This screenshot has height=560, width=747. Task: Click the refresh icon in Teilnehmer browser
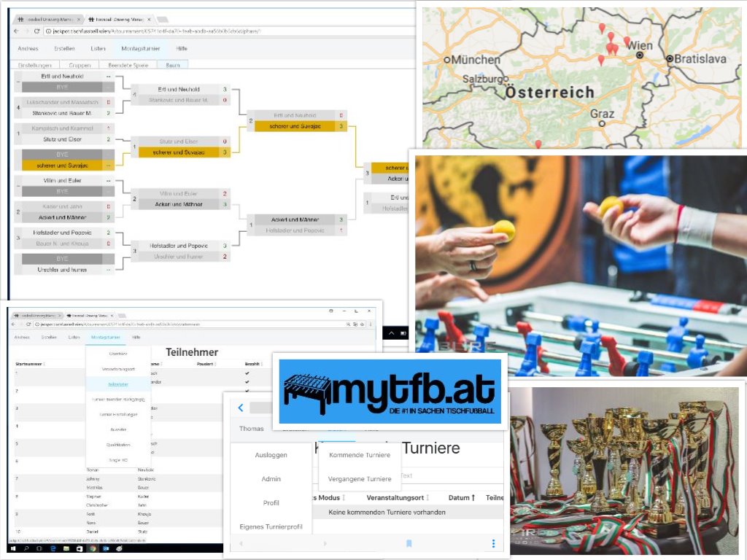tap(28, 324)
